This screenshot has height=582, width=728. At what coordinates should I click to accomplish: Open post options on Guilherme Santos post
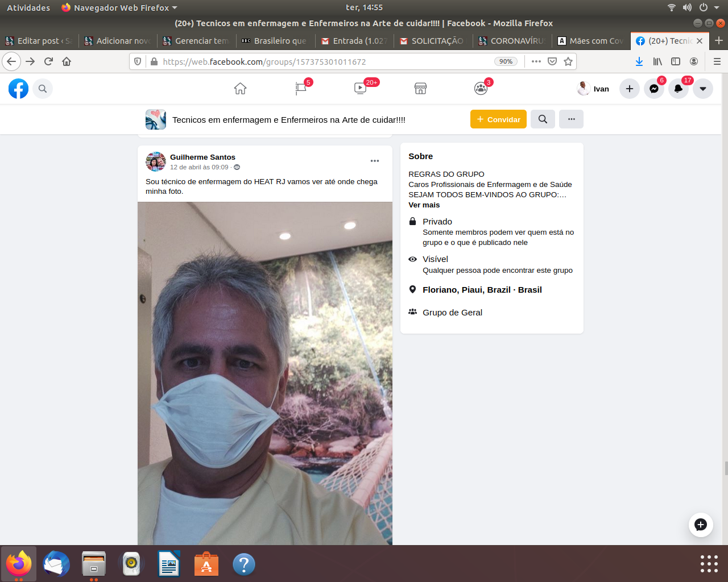375,161
